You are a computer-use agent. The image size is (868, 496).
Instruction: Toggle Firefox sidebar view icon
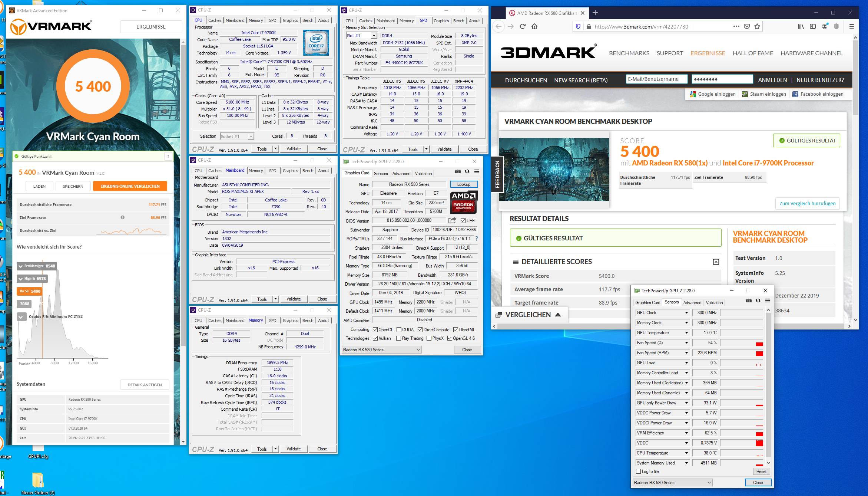click(813, 26)
